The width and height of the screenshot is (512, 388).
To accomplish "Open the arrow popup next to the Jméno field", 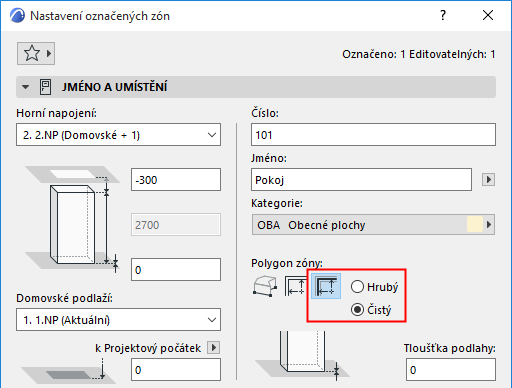I will (x=488, y=180).
